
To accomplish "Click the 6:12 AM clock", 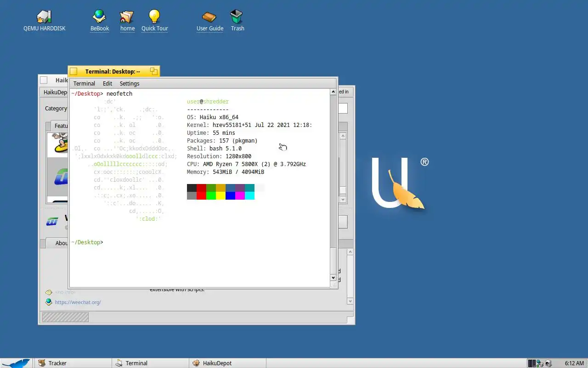I will [x=574, y=363].
